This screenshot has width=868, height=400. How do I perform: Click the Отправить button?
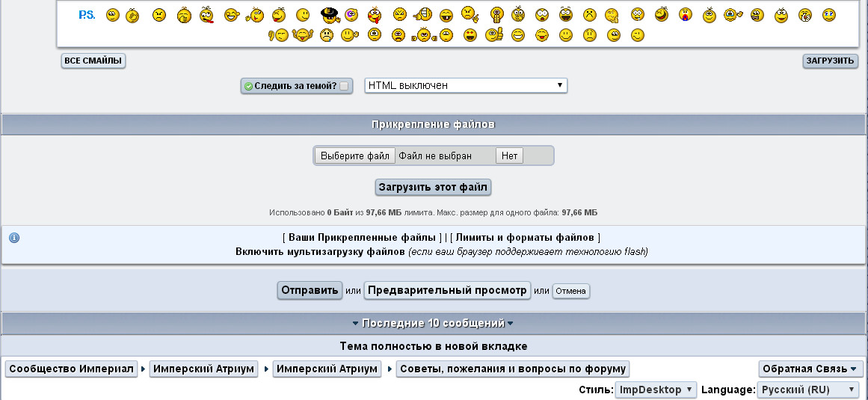click(310, 290)
